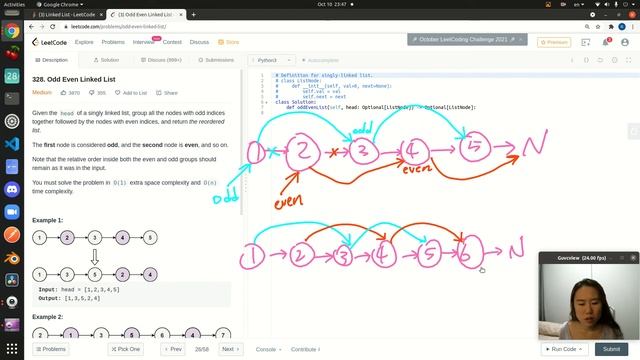Screen dimensions: 640x360
Task: Open Interview in navigation bar
Action: pyautogui.click(x=144, y=42)
